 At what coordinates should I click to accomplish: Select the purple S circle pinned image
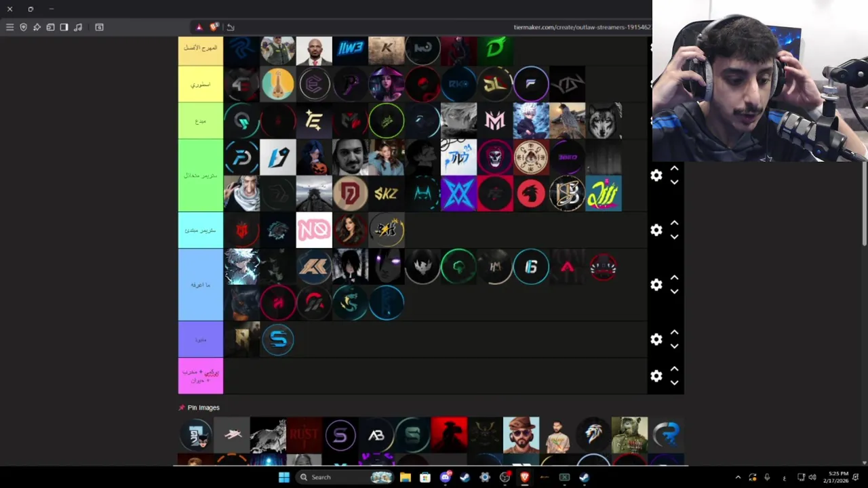(340, 435)
